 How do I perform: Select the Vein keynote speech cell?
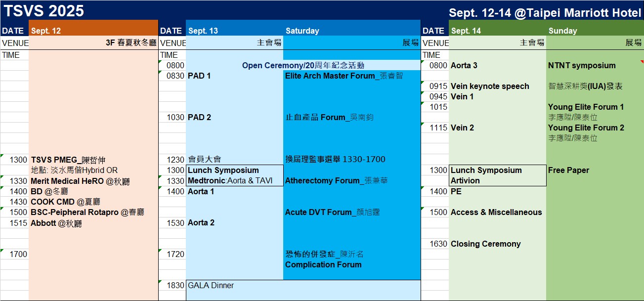pos(490,86)
